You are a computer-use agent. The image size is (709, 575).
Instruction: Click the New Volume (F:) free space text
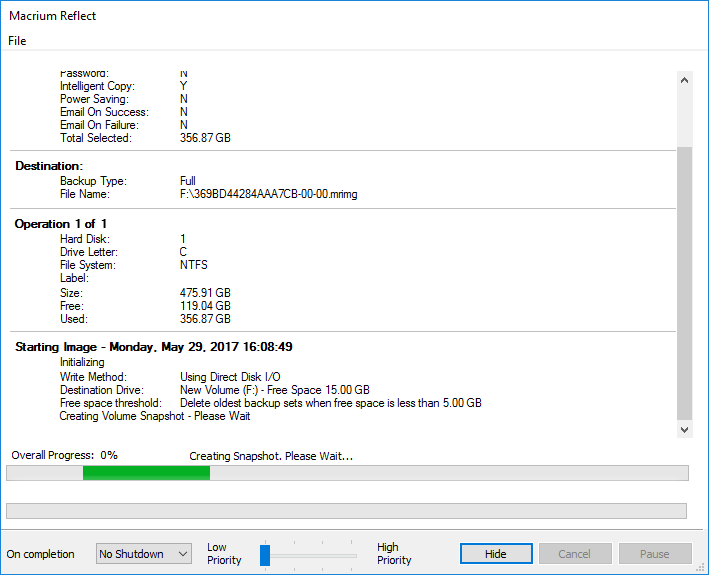coord(275,390)
